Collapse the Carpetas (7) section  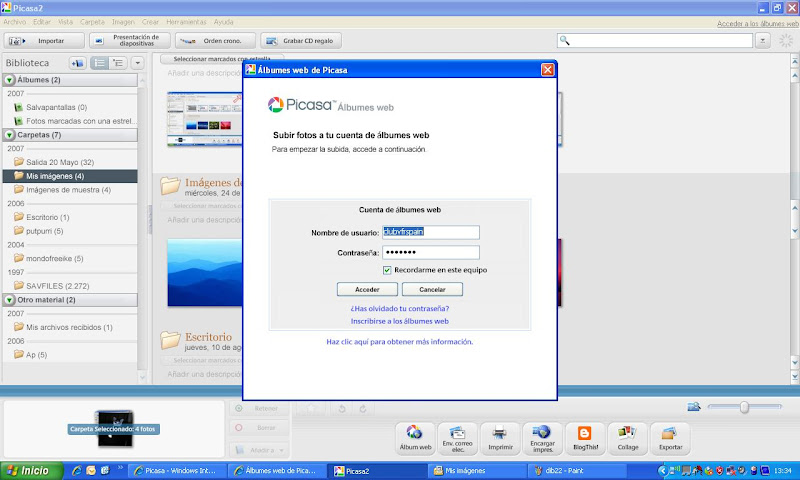tap(9, 135)
